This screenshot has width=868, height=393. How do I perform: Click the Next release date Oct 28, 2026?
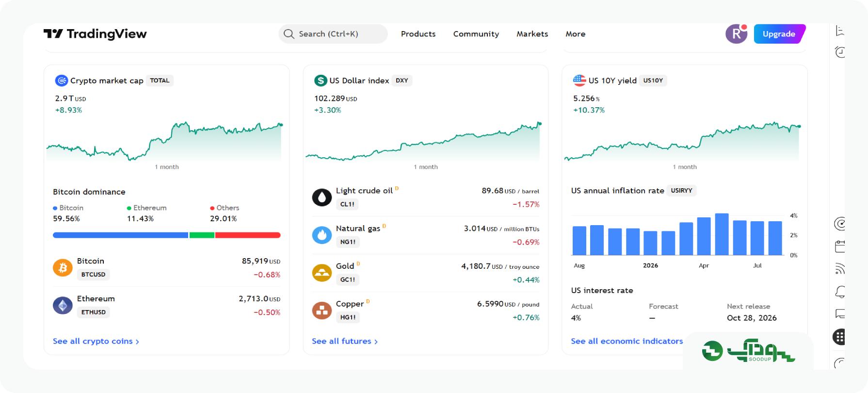coord(752,318)
